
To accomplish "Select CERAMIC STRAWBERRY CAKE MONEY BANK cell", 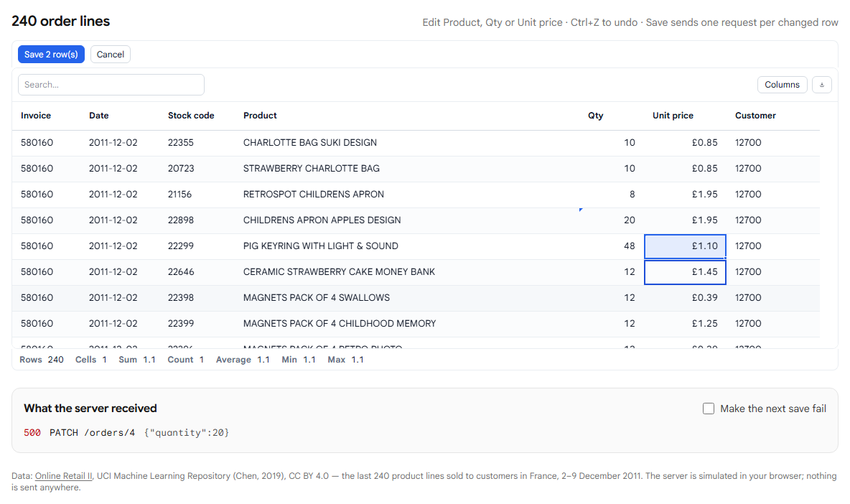I will click(x=408, y=272).
